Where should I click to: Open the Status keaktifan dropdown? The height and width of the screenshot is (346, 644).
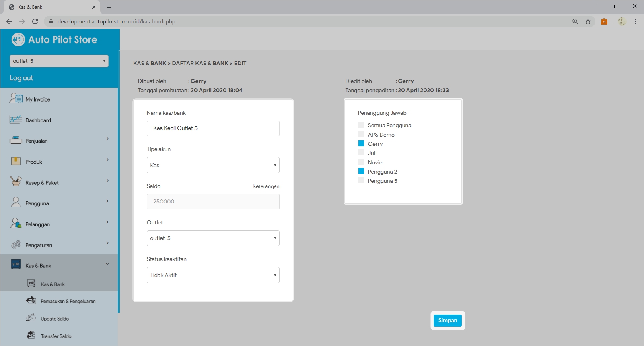pyautogui.click(x=213, y=275)
